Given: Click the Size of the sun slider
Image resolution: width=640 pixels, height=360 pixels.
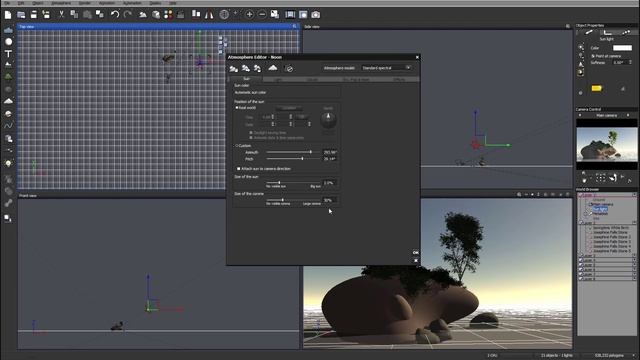Looking at the screenshot, I should [293, 182].
